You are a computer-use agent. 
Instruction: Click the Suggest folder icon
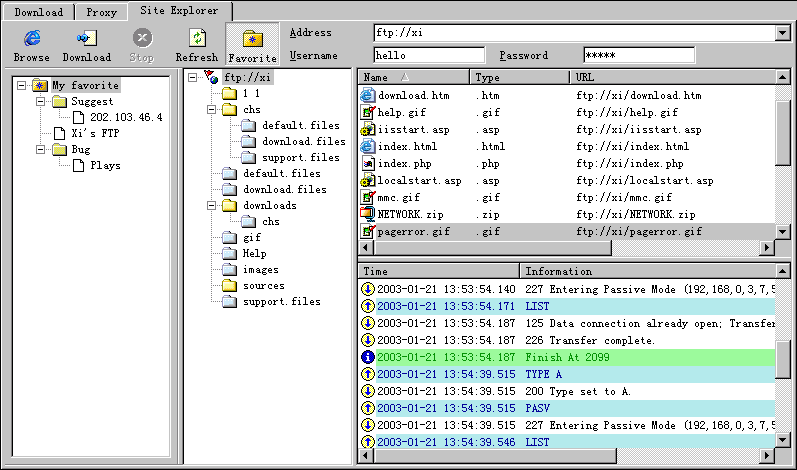59,102
